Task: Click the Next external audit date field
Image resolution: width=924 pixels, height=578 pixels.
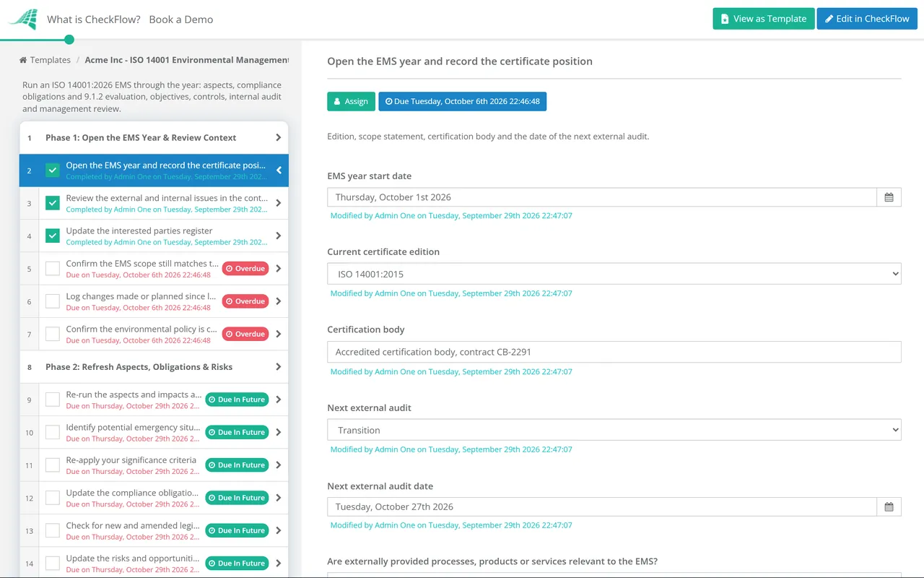Action: coord(602,507)
